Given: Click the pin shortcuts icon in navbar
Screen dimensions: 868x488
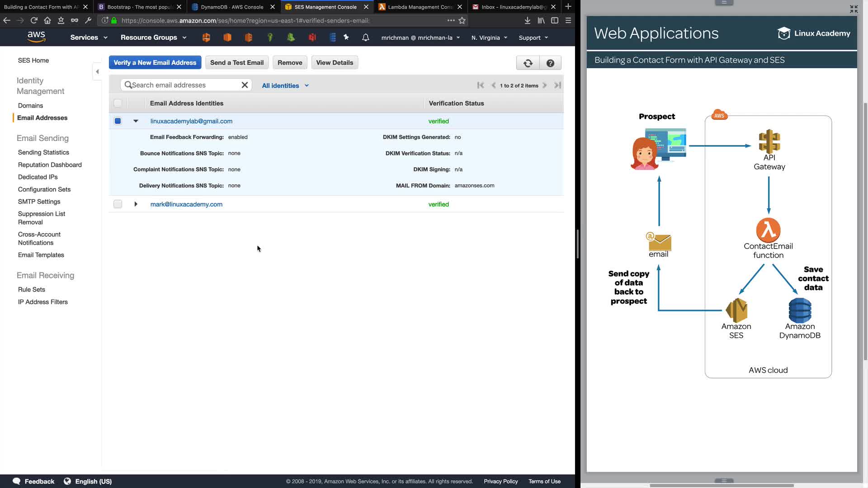Looking at the screenshot, I should coord(346,38).
